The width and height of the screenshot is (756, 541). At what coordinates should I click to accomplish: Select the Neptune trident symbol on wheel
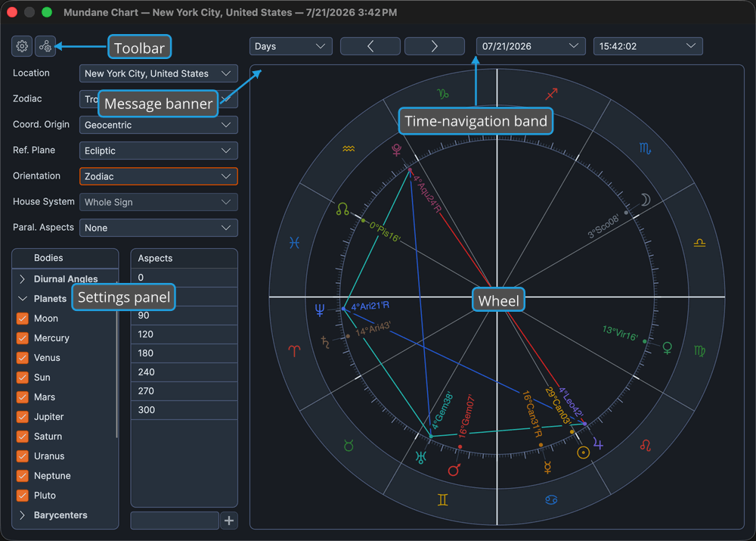coord(319,309)
